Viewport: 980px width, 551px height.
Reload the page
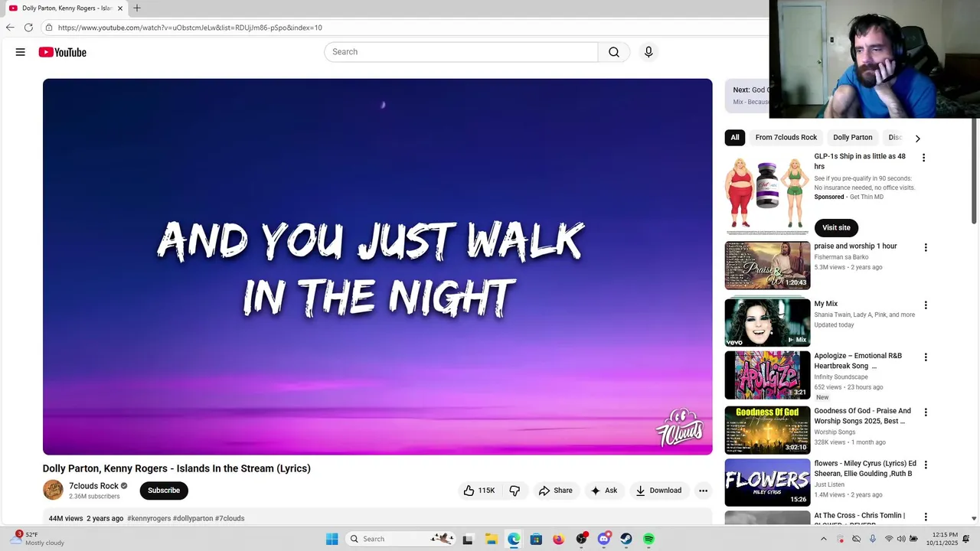click(28, 28)
